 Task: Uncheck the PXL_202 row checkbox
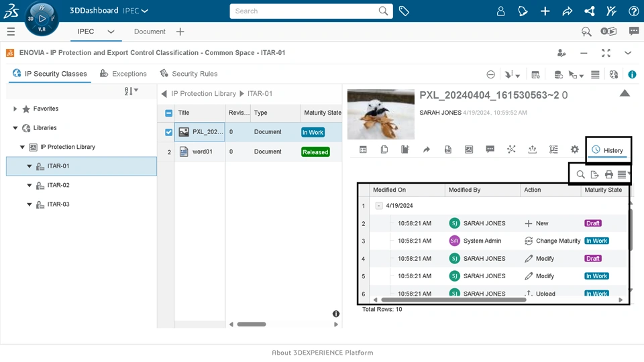[168, 132]
